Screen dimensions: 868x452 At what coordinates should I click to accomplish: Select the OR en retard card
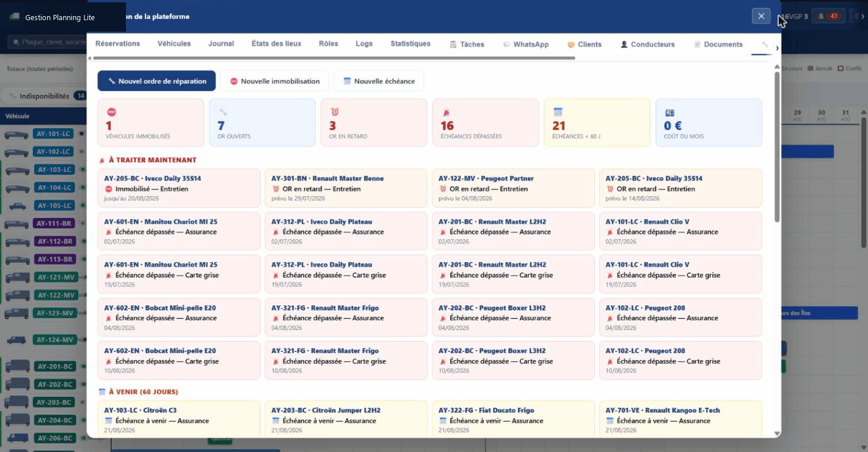pyautogui.click(x=374, y=122)
